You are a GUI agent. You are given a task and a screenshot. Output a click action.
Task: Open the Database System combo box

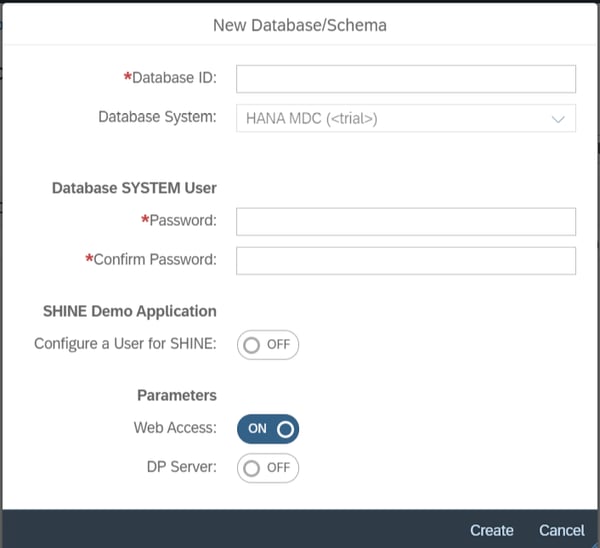tap(406, 118)
